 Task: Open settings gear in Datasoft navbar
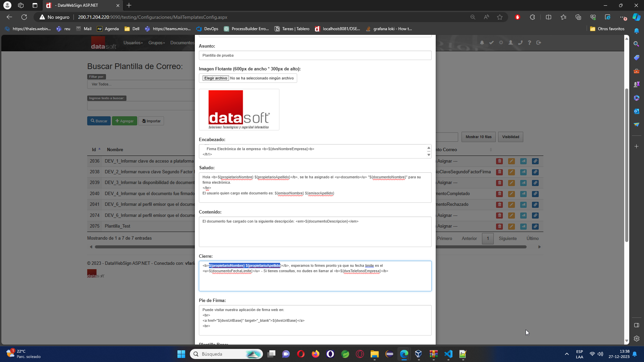501,43
